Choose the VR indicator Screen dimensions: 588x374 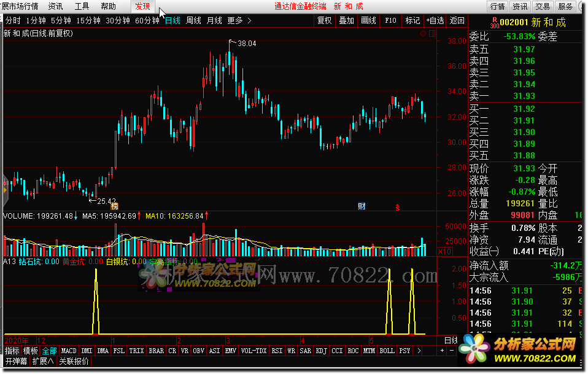click(x=185, y=351)
